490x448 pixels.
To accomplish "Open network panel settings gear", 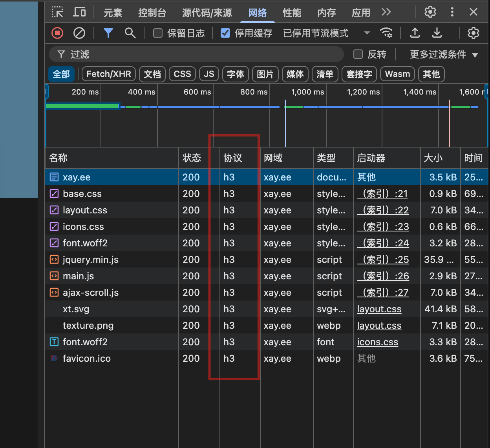I will (x=474, y=33).
